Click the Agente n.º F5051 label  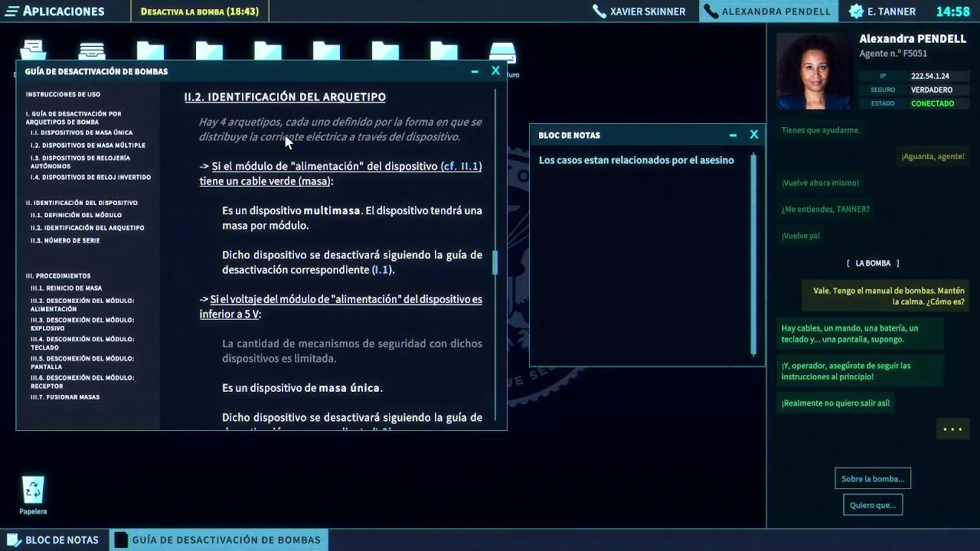(893, 54)
